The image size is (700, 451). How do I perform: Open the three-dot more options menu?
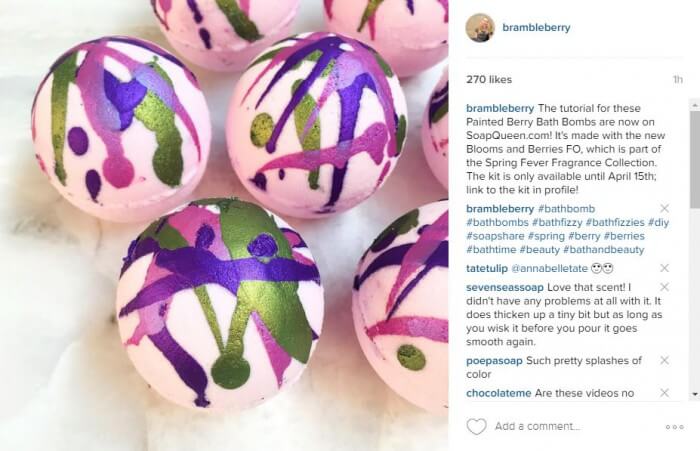(x=675, y=427)
